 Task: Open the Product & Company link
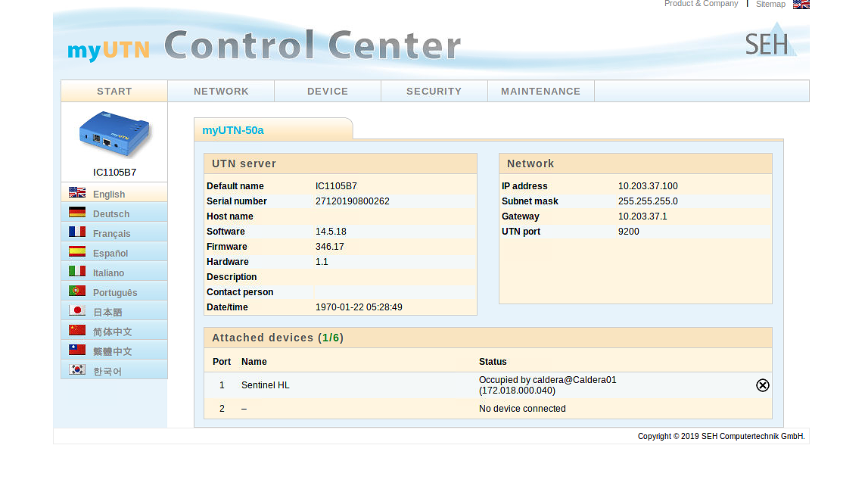(x=701, y=4)
